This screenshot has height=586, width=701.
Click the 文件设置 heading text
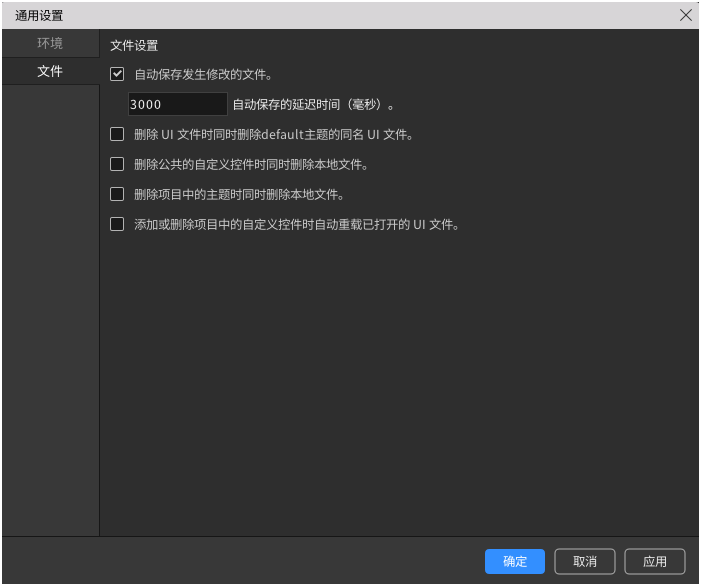[x=134, y=46]
